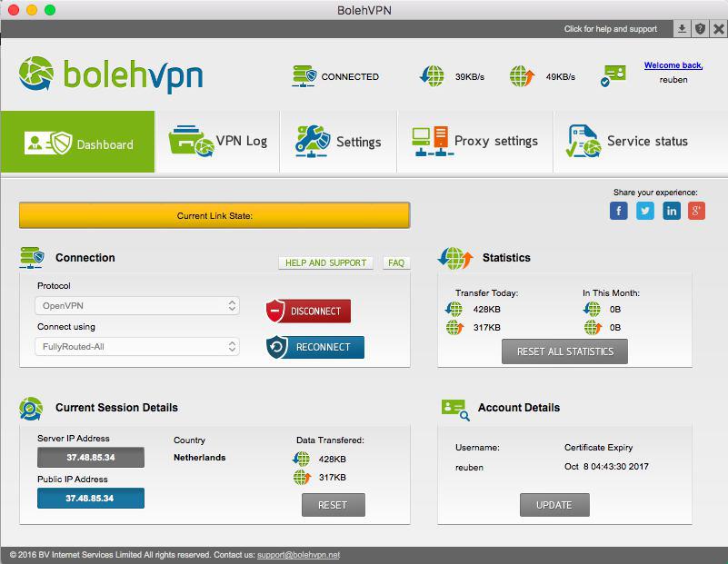Share on Google Plus
The height and width of the screenshot is (564, 728).
pos(696,211)
